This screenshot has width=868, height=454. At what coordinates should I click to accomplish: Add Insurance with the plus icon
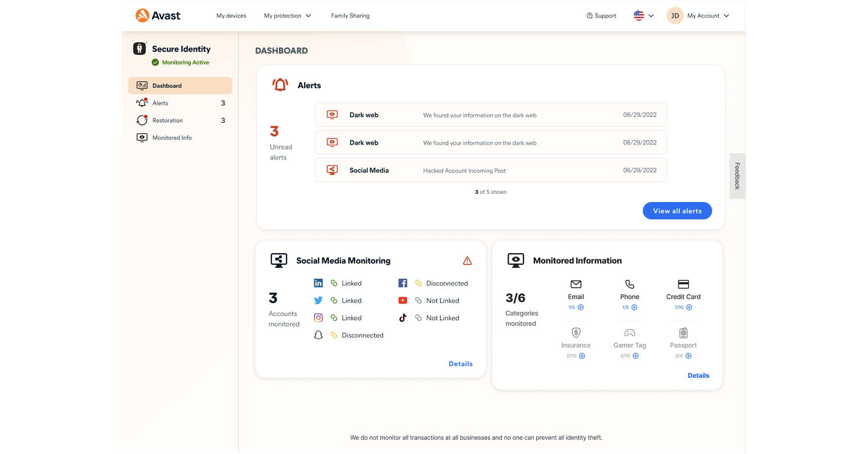coord(582,356)
